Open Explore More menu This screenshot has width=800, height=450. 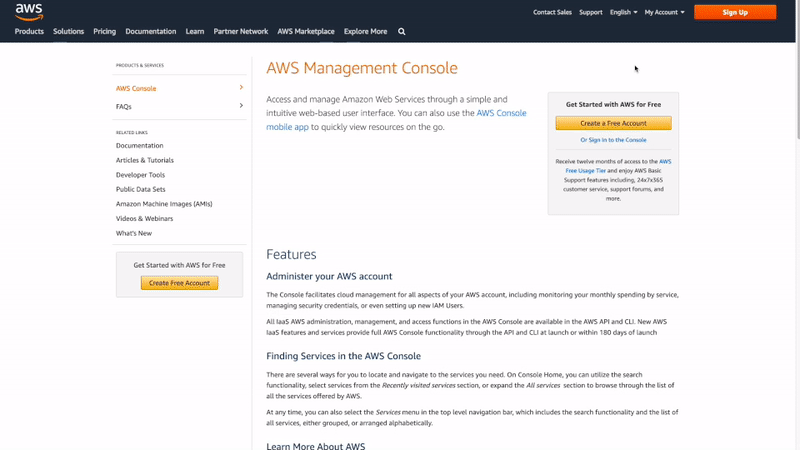tap(365, 32)
